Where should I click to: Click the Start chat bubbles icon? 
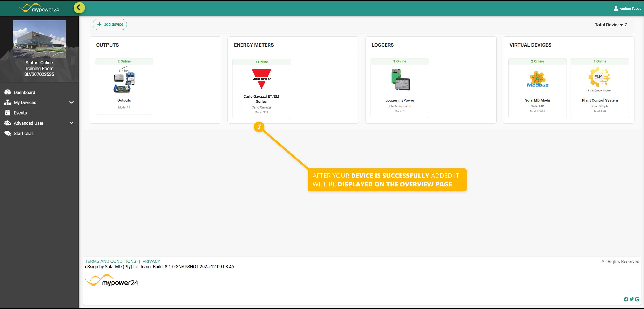[8, 133]
